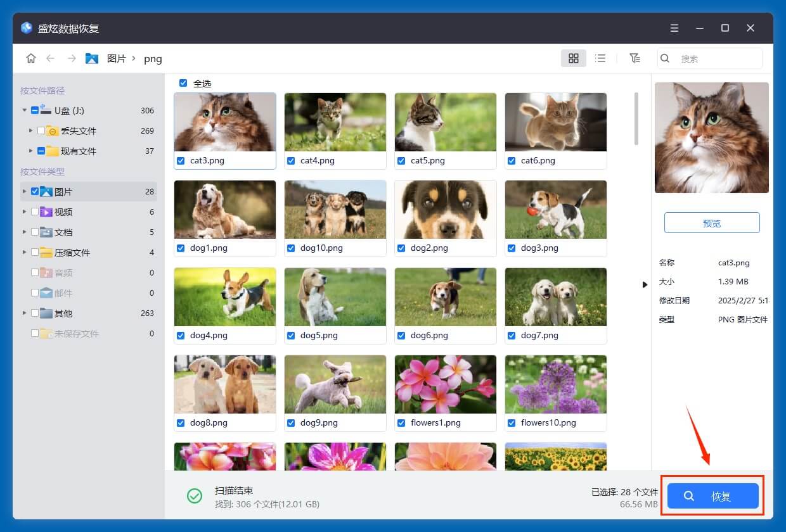Uncheck the dog2.png checkbox
The height and width of the screenshot is (532, 786).
[x=401, y=248]
